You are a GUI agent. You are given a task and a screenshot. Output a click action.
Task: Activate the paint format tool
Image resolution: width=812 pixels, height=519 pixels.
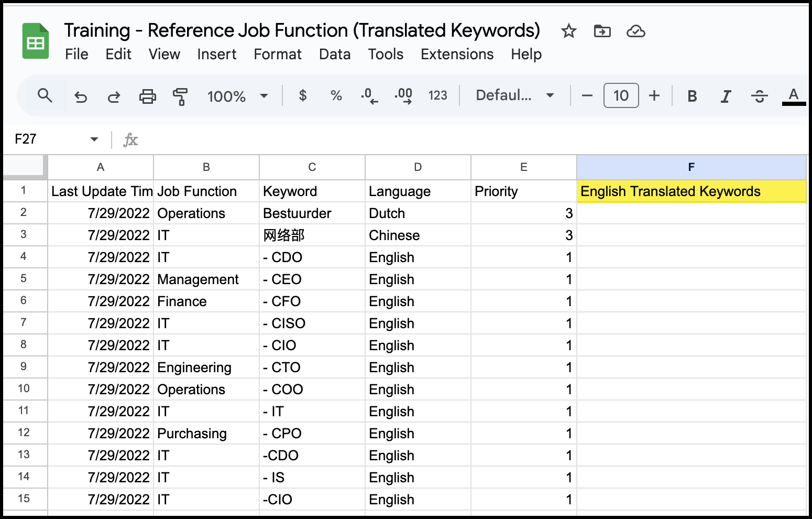(180, 96)
